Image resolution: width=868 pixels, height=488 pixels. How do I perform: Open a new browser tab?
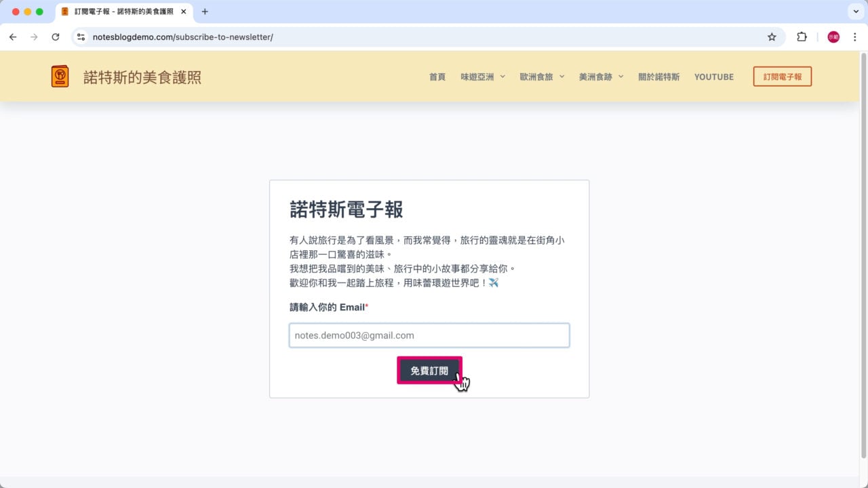coord(205,11)
